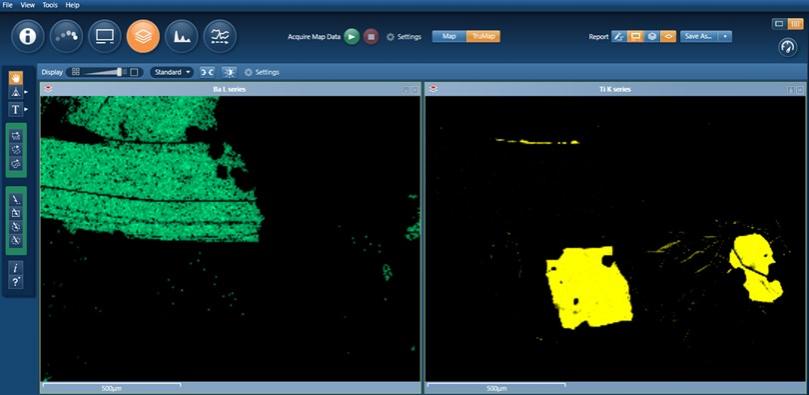Open the mini view gauge icon
Screen dimensions: 809x395
point(787,47)
